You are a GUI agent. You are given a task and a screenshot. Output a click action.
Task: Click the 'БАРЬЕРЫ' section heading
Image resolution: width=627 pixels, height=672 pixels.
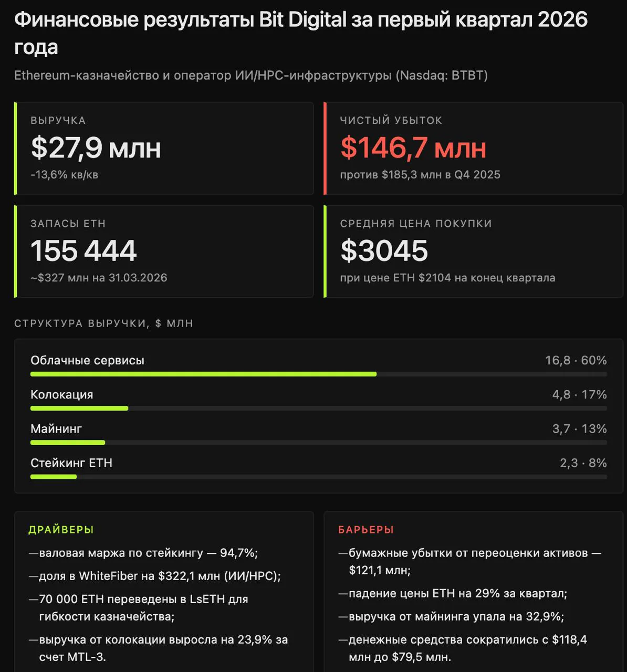pyautogui.click(x=366, y=530)
